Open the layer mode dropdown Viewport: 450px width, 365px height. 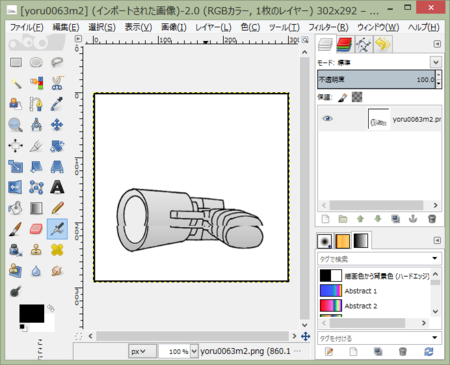pyautogui.click(x=436, y=62)
